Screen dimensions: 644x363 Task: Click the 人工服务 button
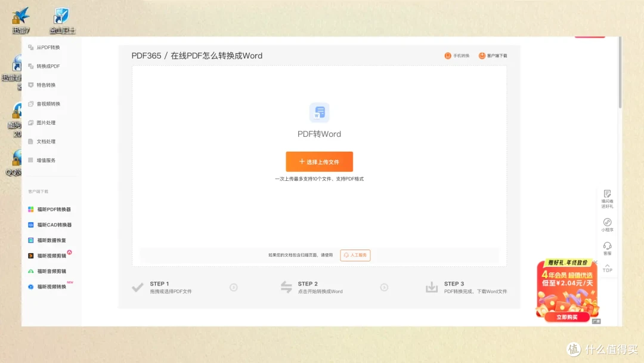[x=355, y=256]
